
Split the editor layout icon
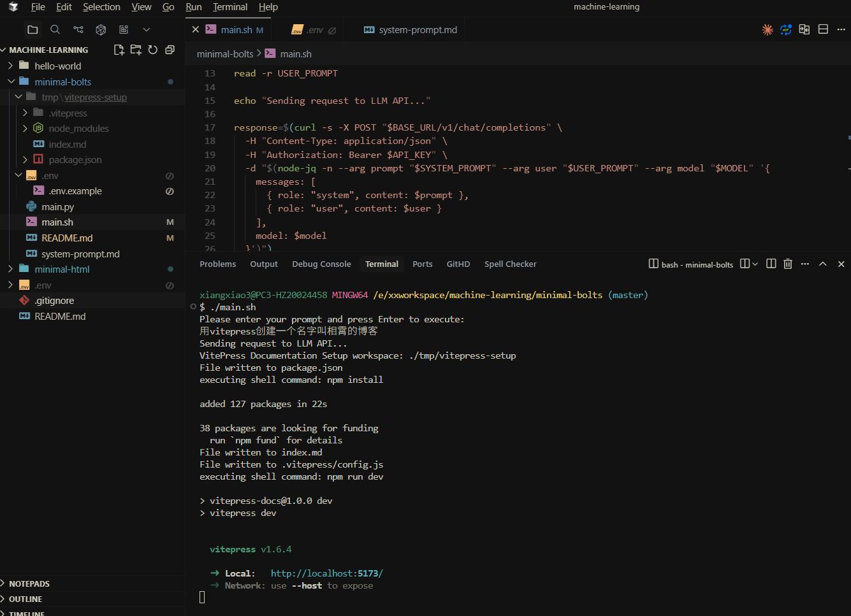click(823, 29)
